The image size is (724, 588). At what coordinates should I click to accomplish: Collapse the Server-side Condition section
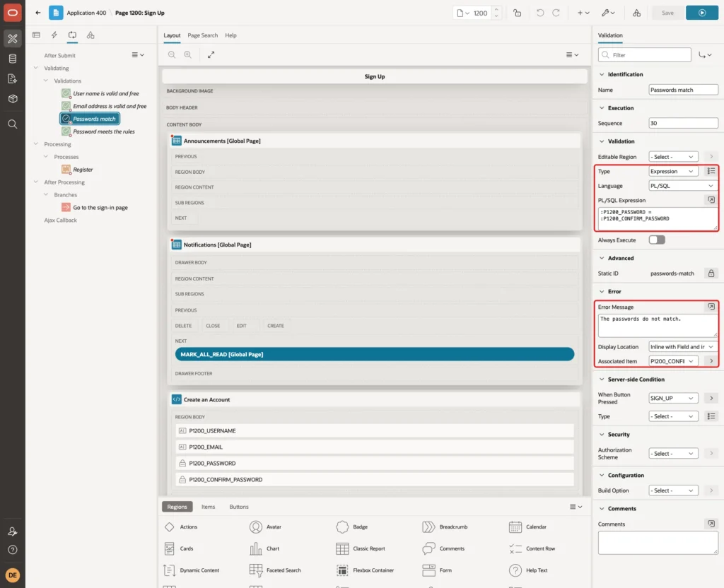coord(602,380)
